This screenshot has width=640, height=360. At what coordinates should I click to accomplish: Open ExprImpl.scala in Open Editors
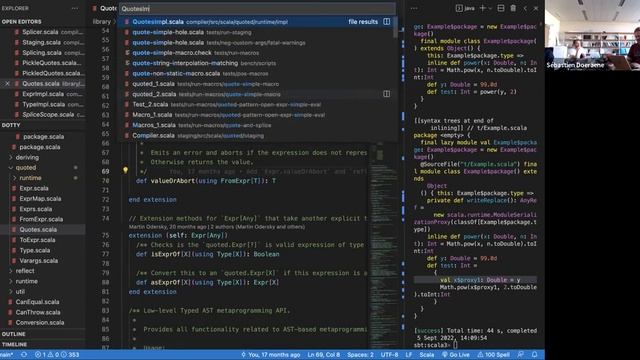click(42, 94)
